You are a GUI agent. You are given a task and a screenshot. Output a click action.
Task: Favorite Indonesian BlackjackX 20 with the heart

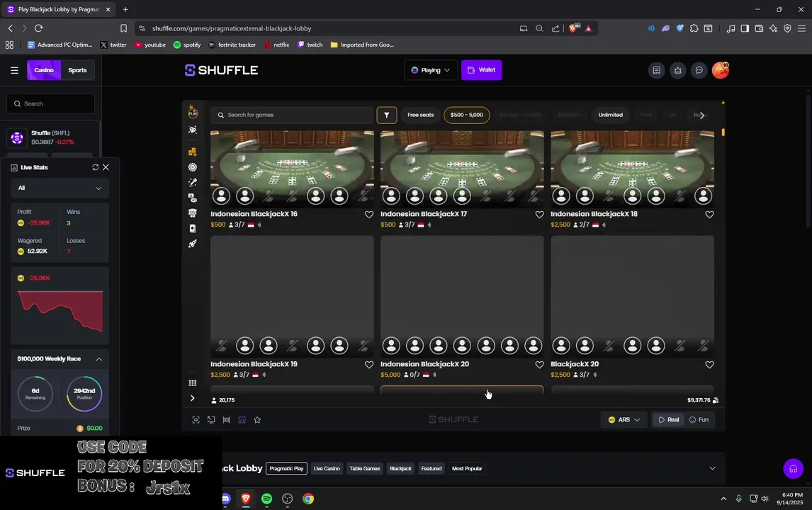click(x=539, y=365)
